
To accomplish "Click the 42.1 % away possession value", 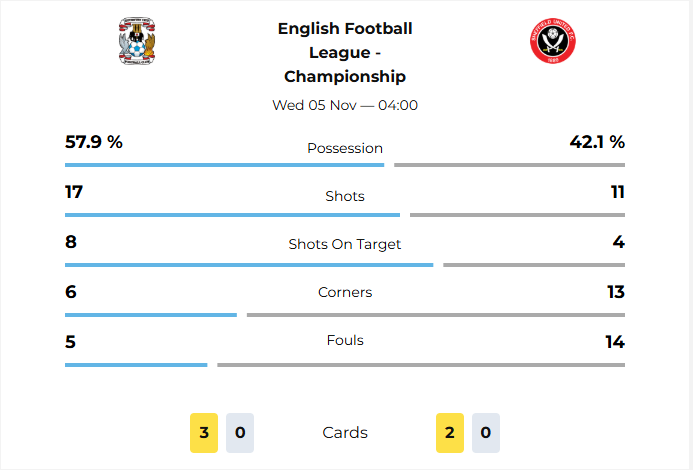I will pos(597,142).
